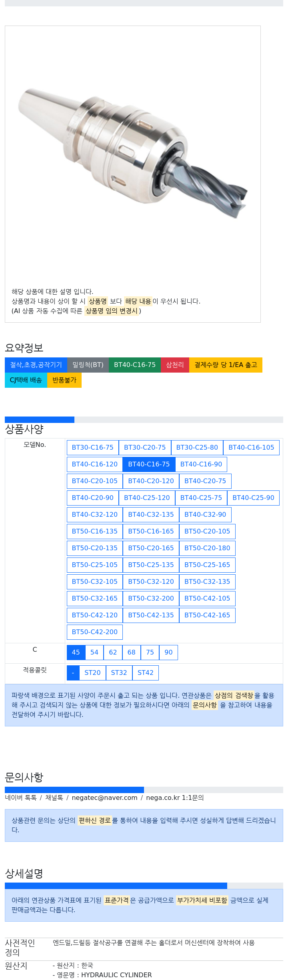
Task: Choose model BT50-C32-105
Action: point(95,582)
